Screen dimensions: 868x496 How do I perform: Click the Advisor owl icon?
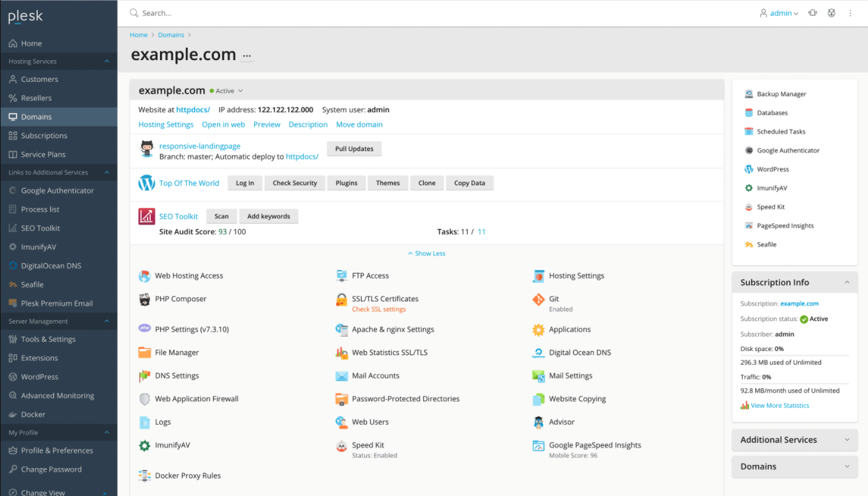pyautogui.click(x=538, y=422)
